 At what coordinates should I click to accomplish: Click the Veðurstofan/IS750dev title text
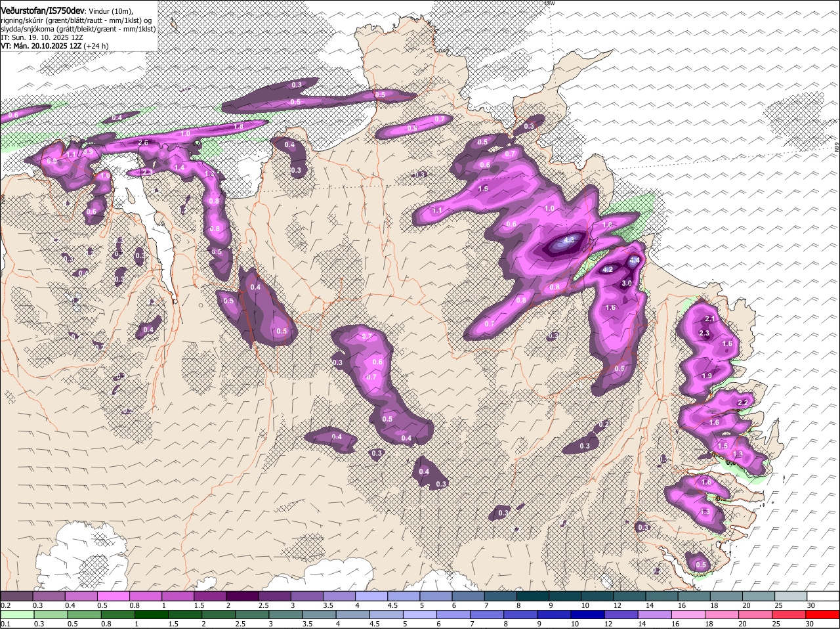pos(43,10)
